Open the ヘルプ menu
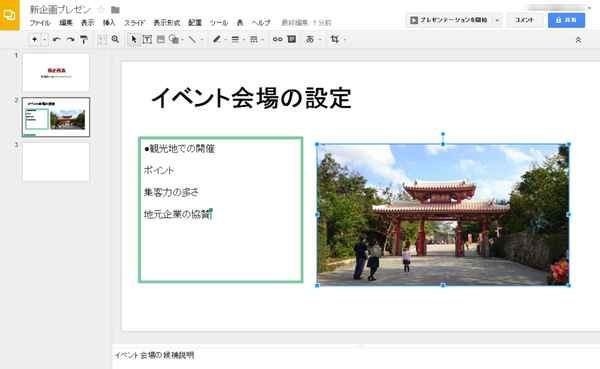This screenshot has width=600, height=369. (x=261, y=23)
